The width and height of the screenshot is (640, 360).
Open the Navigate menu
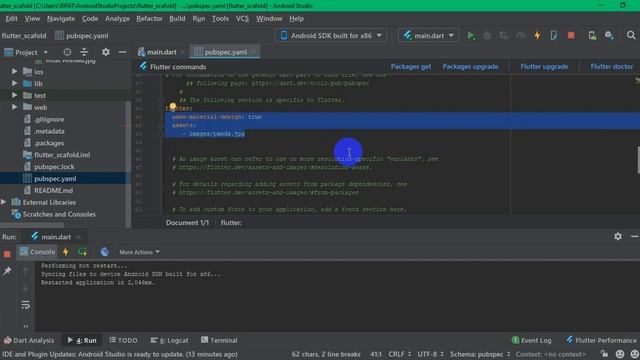point(61,18)
